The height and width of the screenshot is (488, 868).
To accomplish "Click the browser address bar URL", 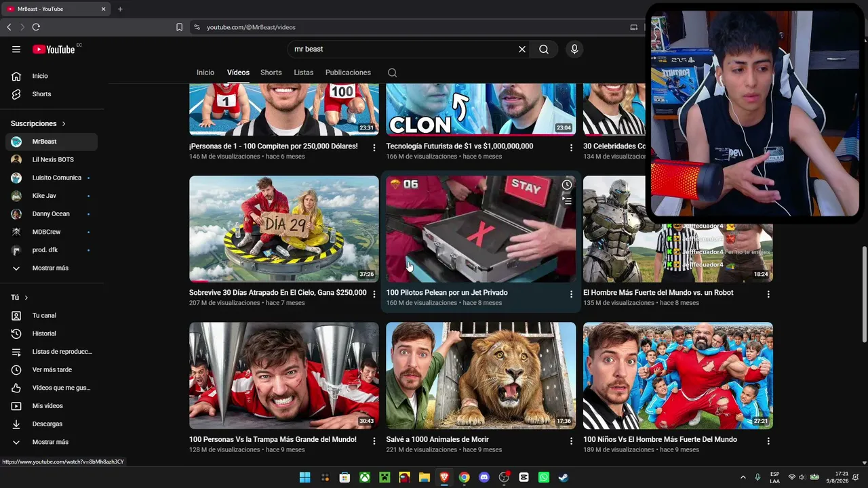I will pos(251,27).
